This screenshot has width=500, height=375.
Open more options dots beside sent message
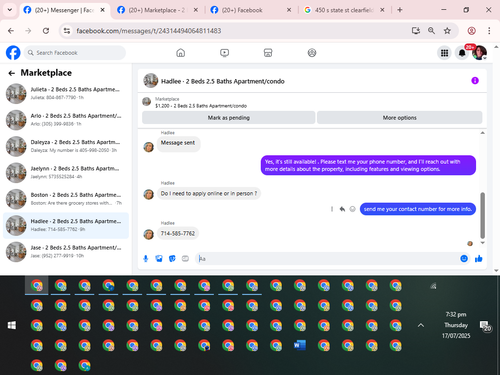pos(332,209)
